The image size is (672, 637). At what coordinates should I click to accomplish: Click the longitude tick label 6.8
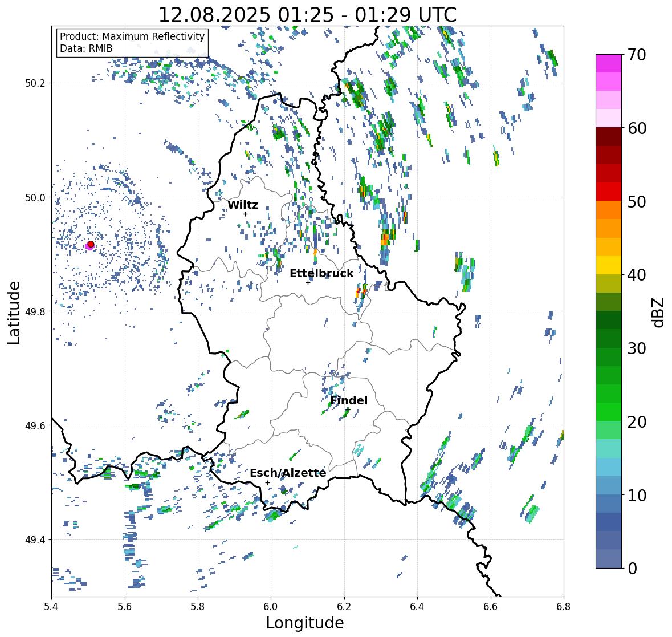click(564, 607)
